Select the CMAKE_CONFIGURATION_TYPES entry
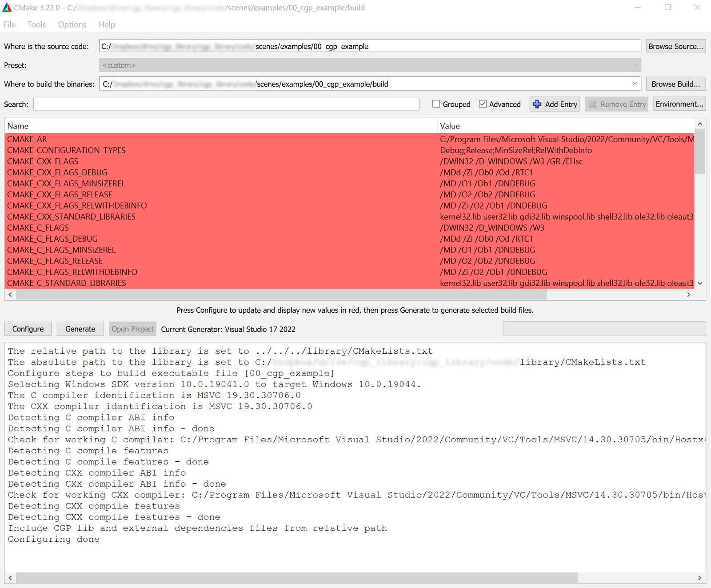 [66, 150]
